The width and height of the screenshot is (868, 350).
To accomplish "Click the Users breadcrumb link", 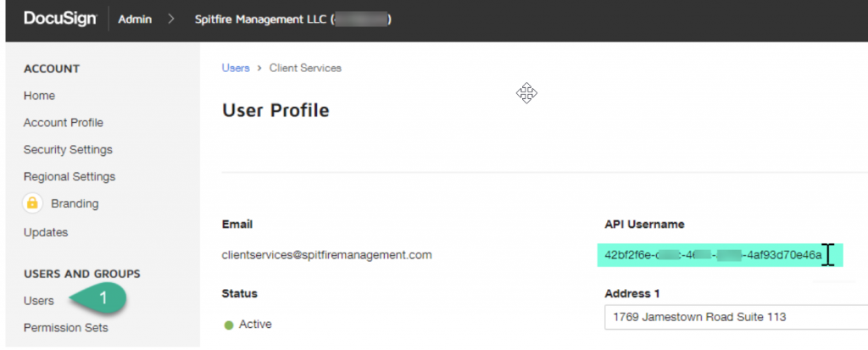I will (236, 68).
